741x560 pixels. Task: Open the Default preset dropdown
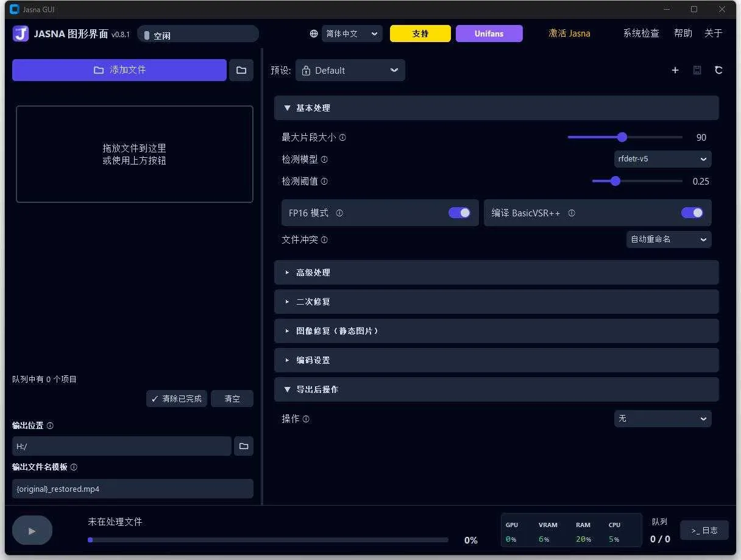[x=350, y=70]
